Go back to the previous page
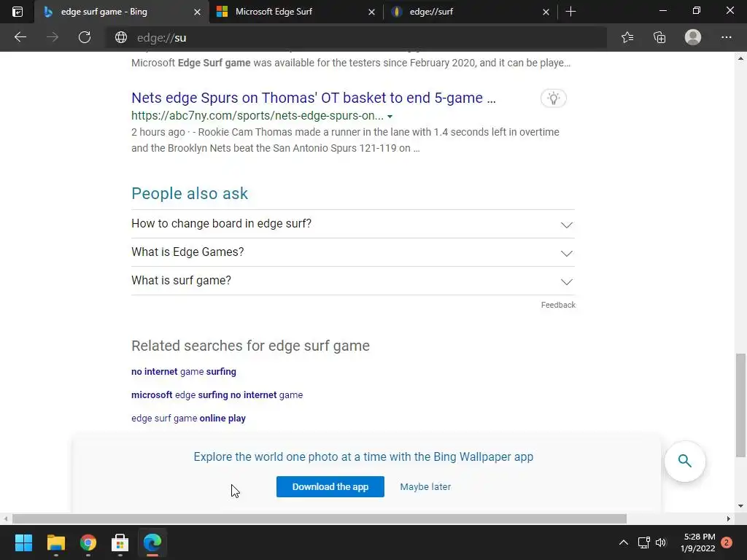The image size is (747, 560). click(20, 37)
